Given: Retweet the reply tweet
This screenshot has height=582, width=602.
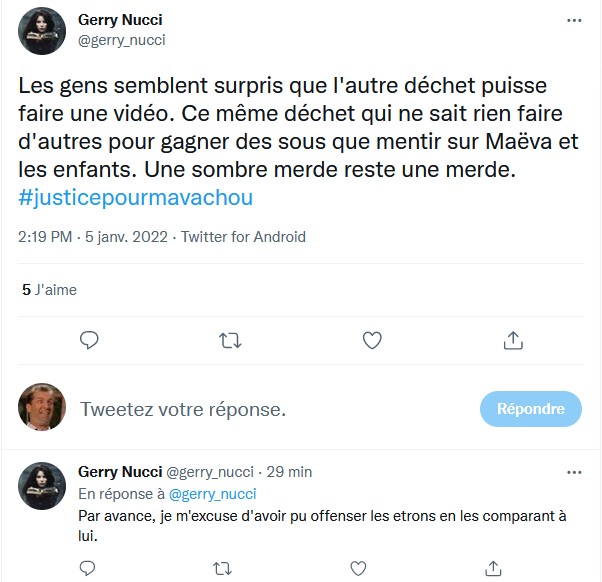Looking at the screenshot, I should pyautogui.click(x=223, y=568).
